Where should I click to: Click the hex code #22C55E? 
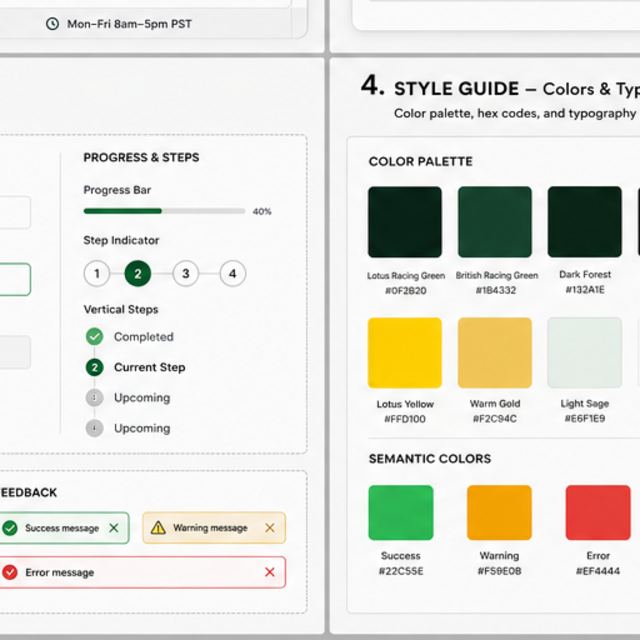click(401, 571)
